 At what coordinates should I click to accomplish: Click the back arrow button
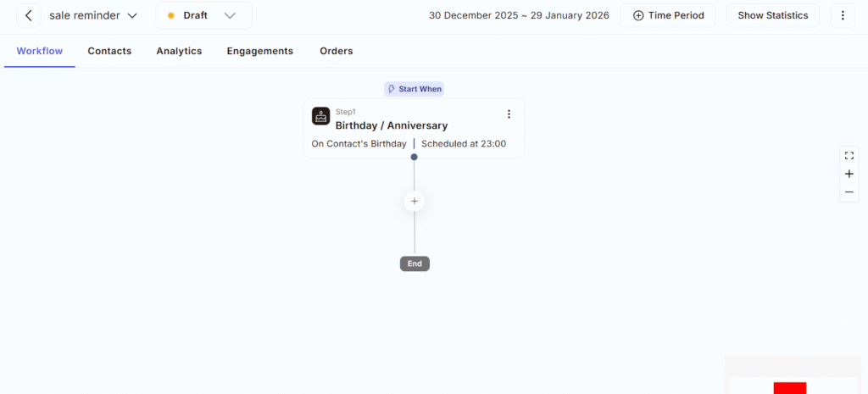point(29,15)
